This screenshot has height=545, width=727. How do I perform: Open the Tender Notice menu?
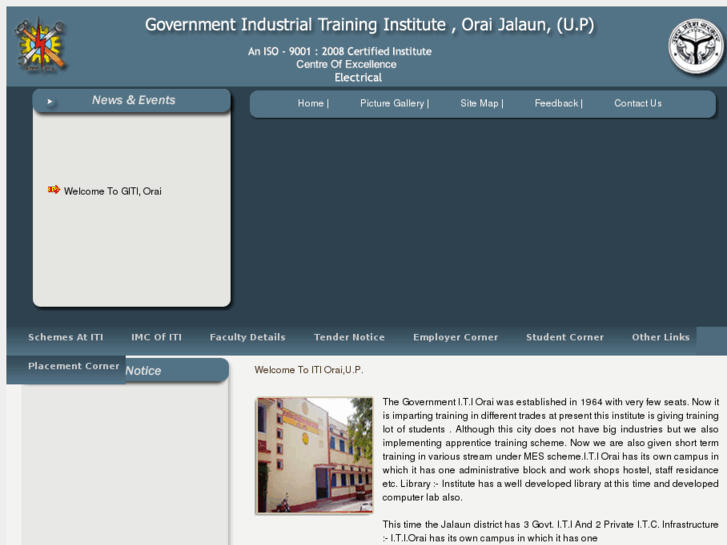coord(349,337)
